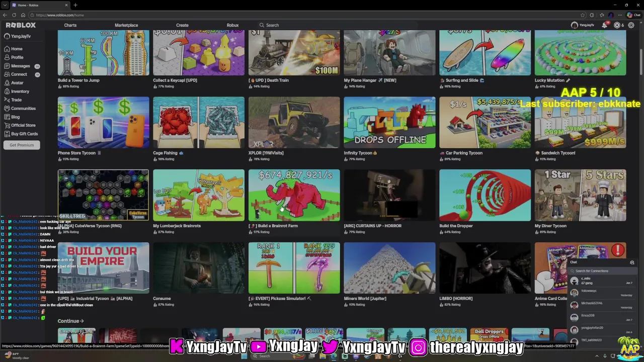Open Inventory icon in sidebar
Image resolution: width=644 pixels, height=362 pixels.
click(x=7, y=92)
